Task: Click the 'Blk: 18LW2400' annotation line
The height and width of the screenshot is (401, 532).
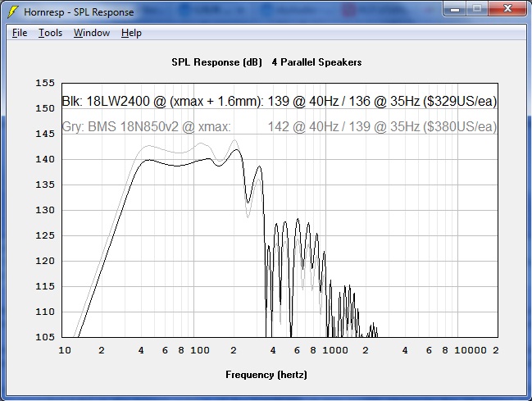Action: [x=280, y=101]
